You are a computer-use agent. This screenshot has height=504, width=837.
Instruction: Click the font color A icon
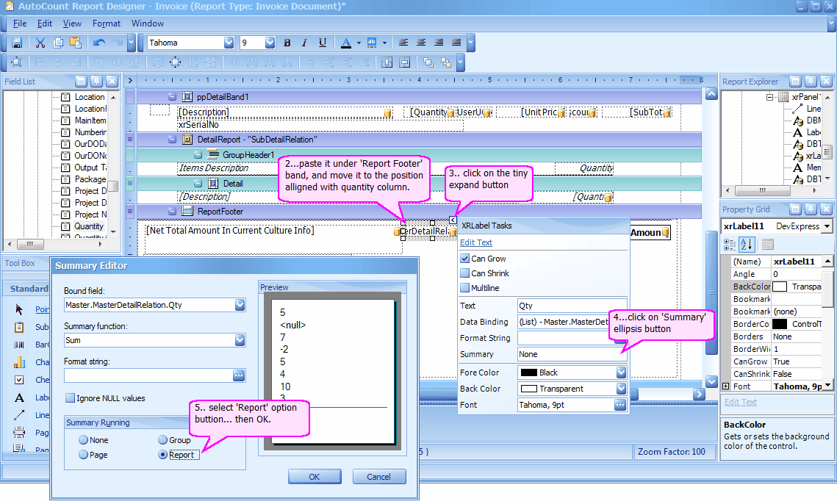346,43
